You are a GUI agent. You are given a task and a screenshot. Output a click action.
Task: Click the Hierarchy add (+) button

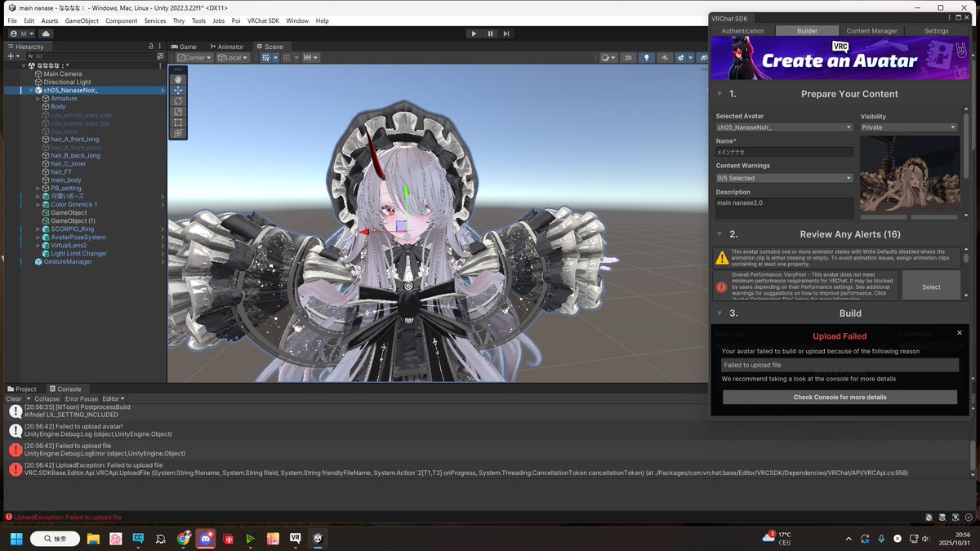coord(12,56)
